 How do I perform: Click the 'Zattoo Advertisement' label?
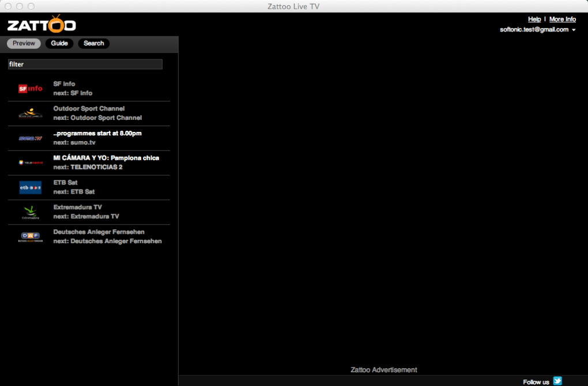[383, 370]
